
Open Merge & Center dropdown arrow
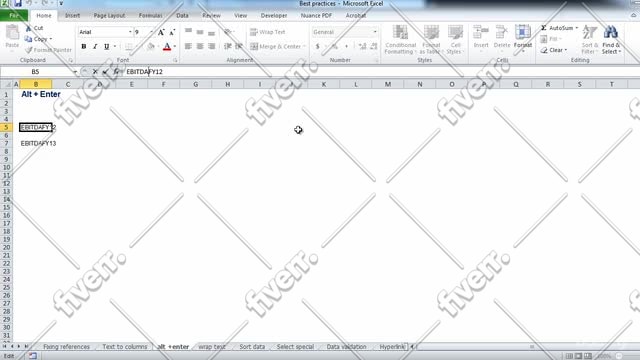pos(304,47)
